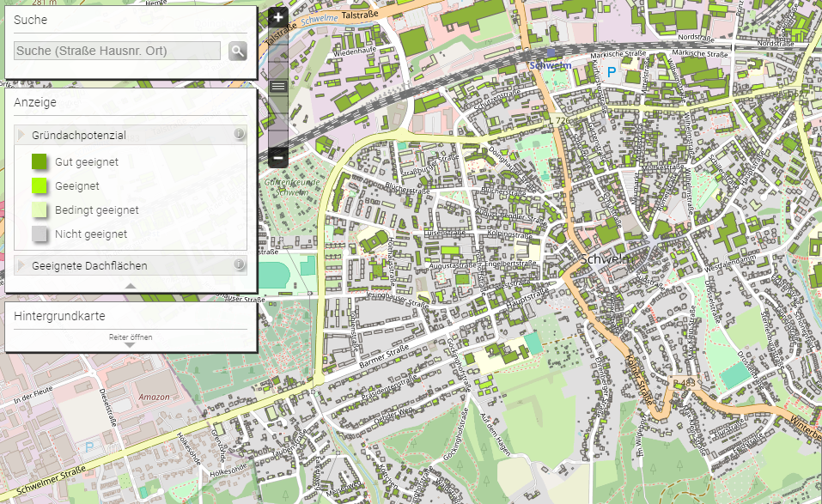Click the Nicht geeignet gray swatch
The width and height of the screenshot is (822, 504).
40,234
